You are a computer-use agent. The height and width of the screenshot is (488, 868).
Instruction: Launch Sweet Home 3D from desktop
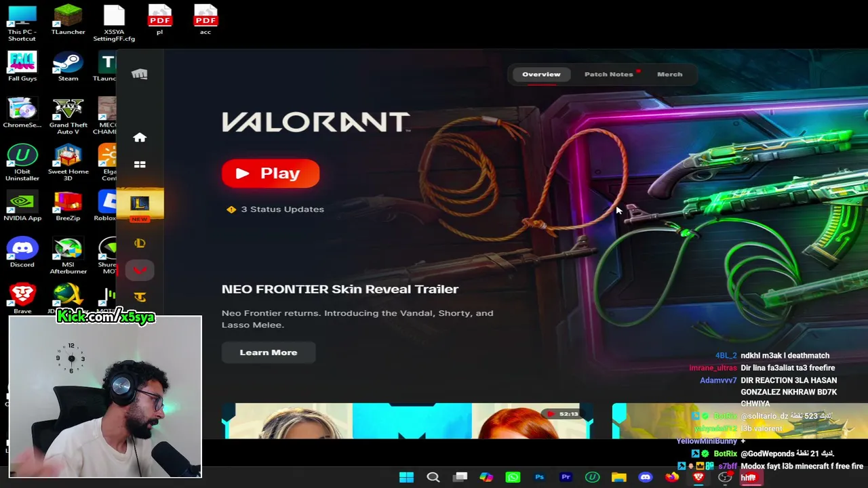tap(68, 163)
